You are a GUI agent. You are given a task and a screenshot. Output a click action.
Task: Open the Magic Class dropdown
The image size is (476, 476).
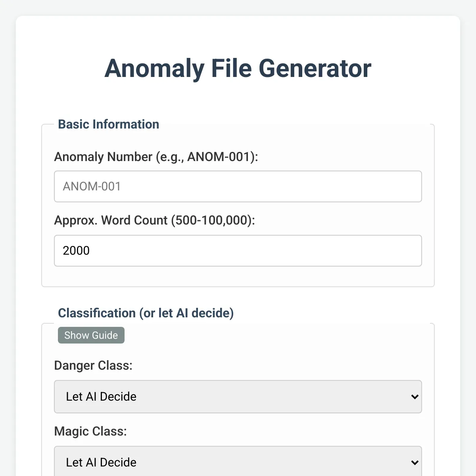(x=238, y=462)
